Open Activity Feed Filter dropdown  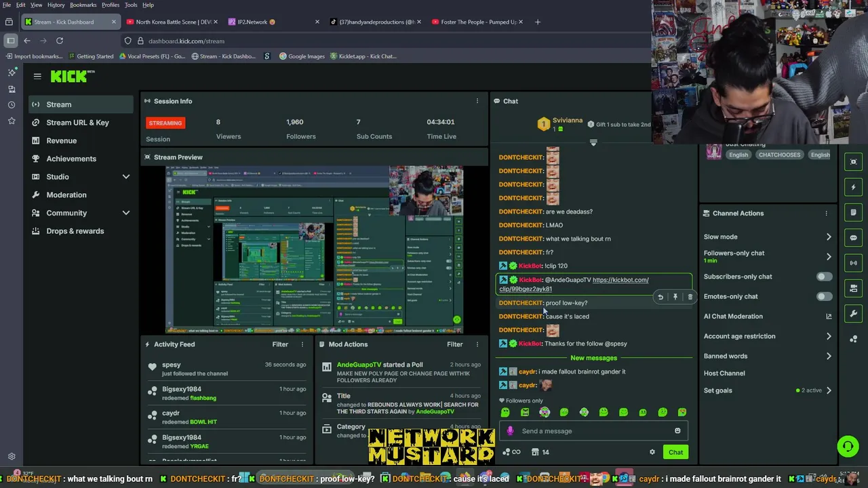click(280, 344)
